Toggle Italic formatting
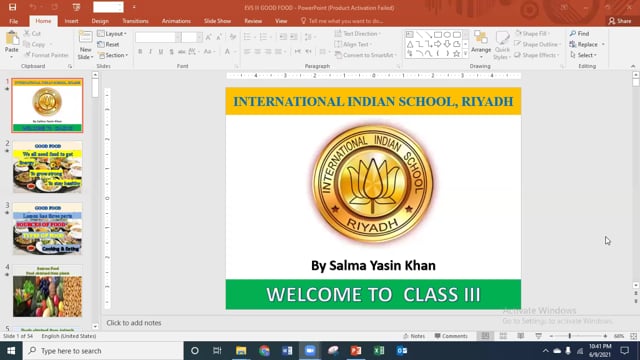This screenshot has height=360, width=640. coord(150,51)
